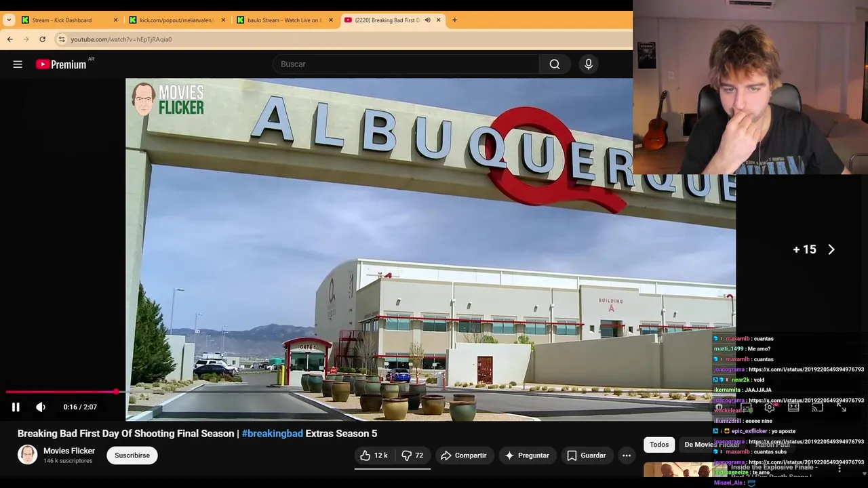Click the search magnifier button

[x=555, y=64]
